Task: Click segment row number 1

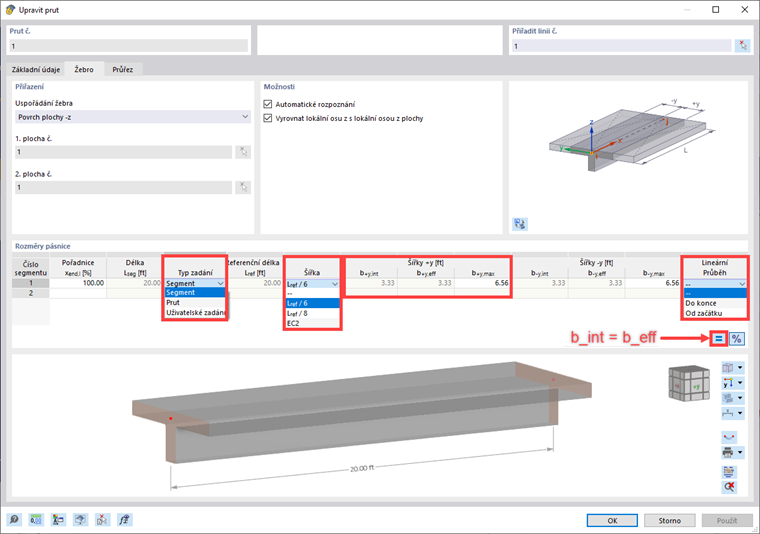Action: (31, 283)
